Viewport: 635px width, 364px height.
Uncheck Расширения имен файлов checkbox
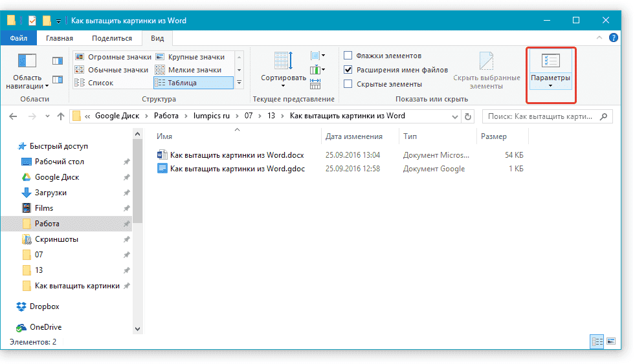point(348,70)
